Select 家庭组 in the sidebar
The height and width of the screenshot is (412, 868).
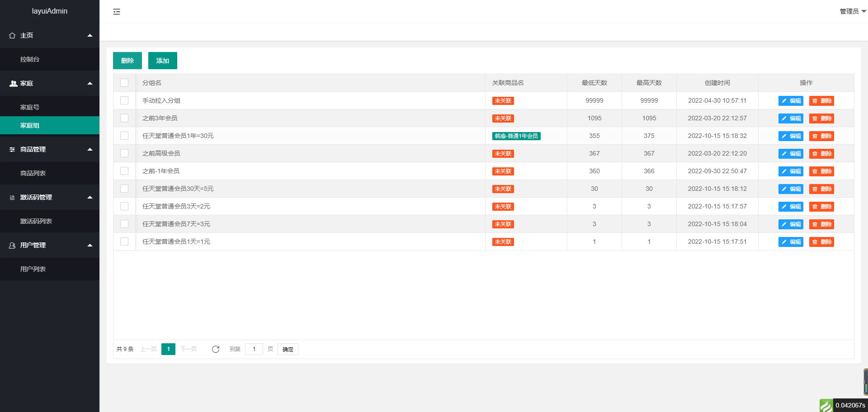point(50,125)
